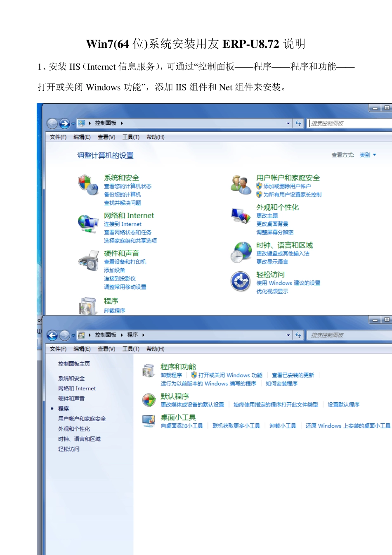The width and height of the screenshot is (392, 555).
Task: Click 查看已安装的更新 link
Action: (293, 375)
